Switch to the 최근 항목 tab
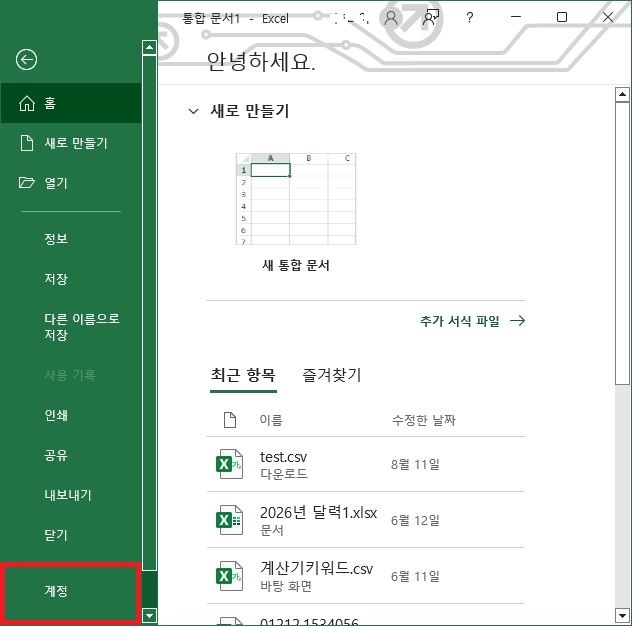 click(243, 375)
